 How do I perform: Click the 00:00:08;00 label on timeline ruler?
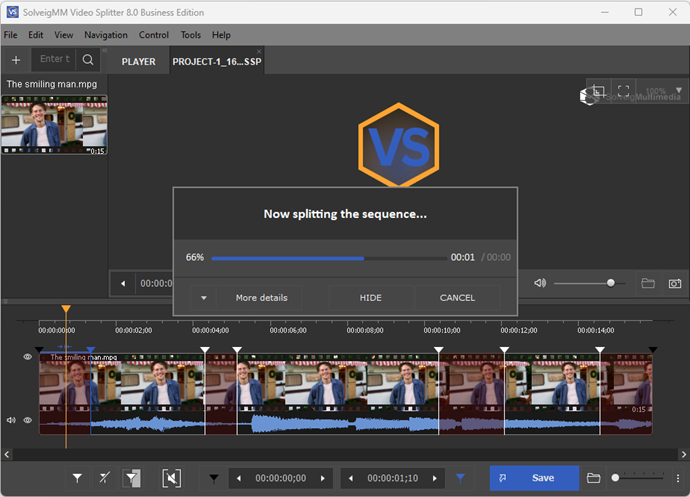click(x=365, y=330)
